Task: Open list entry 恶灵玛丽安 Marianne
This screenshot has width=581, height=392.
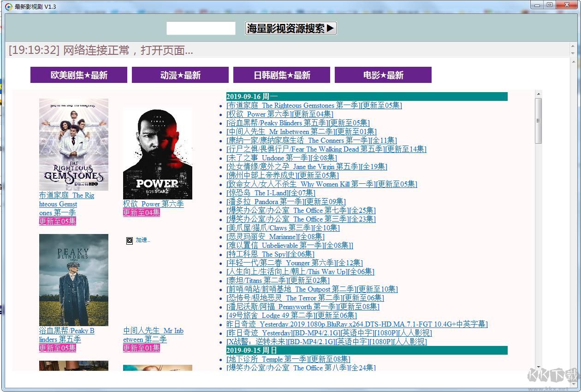Action: coord(275,237)
